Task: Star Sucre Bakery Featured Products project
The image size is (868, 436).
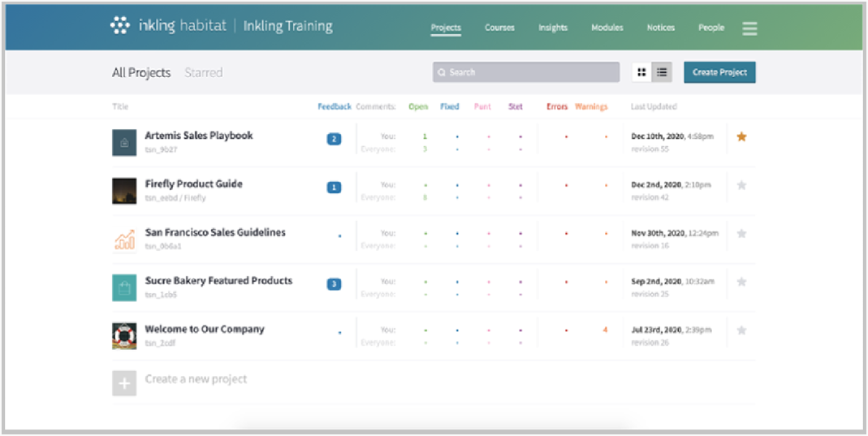Action: coord(742,282)
